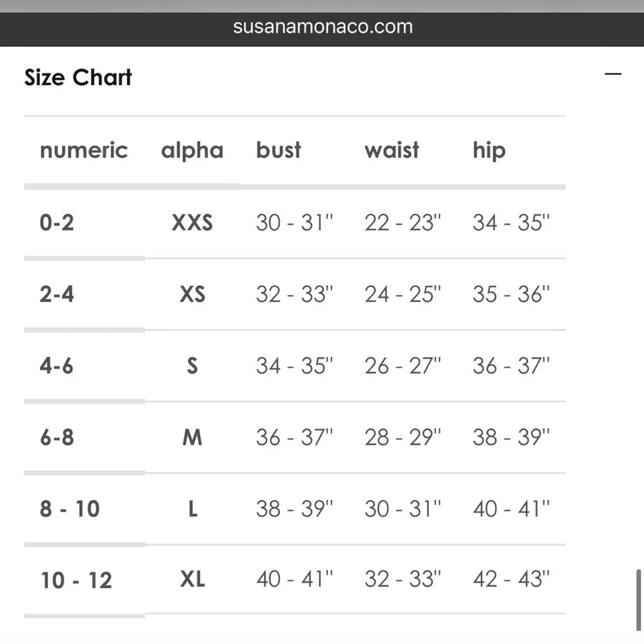644x644 pixels.
Task: Collapse the Size Chart section with minus icon
Action: (613, 74)
